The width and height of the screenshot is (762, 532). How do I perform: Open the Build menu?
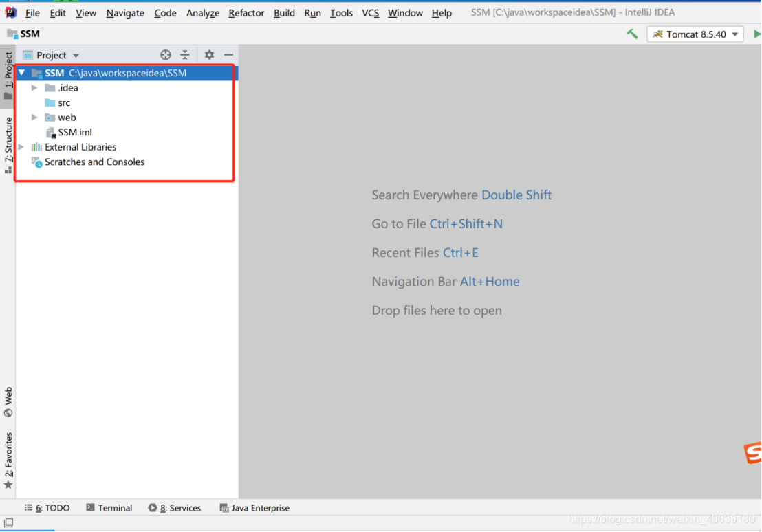[284, 13]
